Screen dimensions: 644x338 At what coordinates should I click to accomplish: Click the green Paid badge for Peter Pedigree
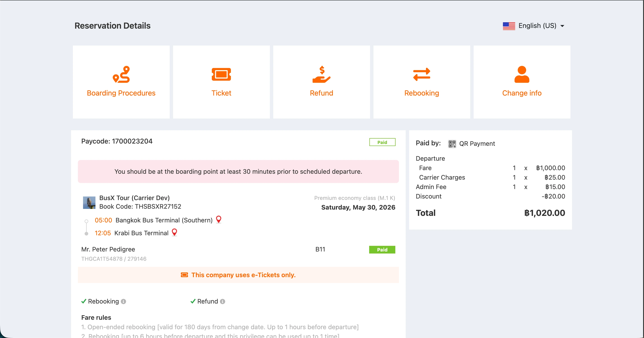point(382,250)
